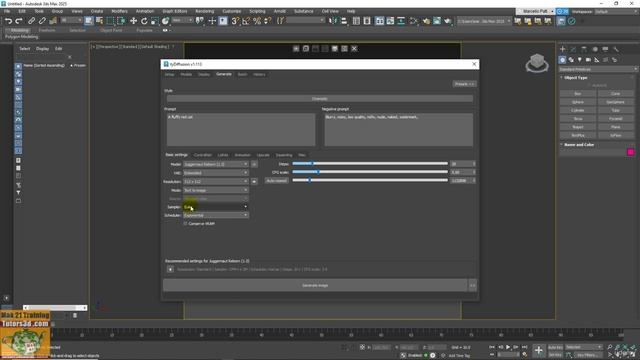
Task: Open the Scheduler dropdown
Action: [x=216, y=215]
